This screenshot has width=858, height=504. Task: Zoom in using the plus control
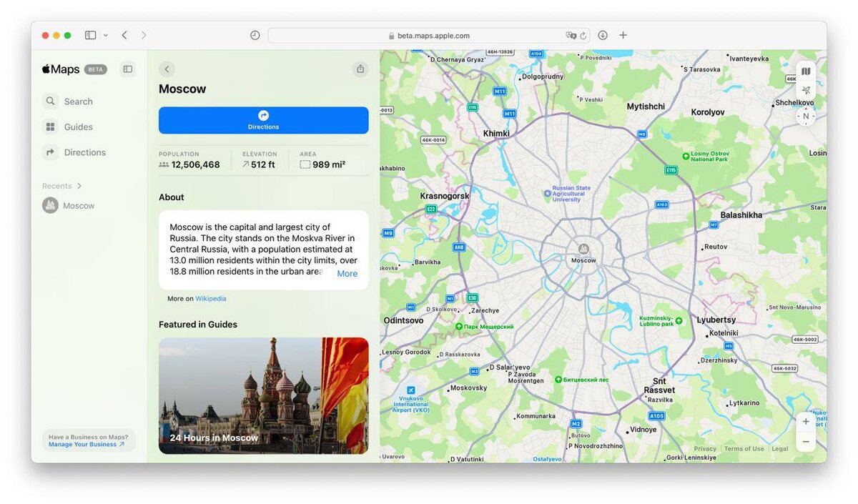pyautogui.click(x=806, y=421)
